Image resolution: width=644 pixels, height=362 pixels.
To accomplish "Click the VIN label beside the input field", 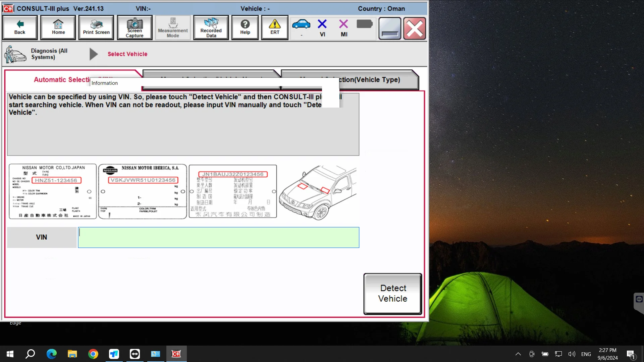I will pyautogui.click(x=42, y=237).
